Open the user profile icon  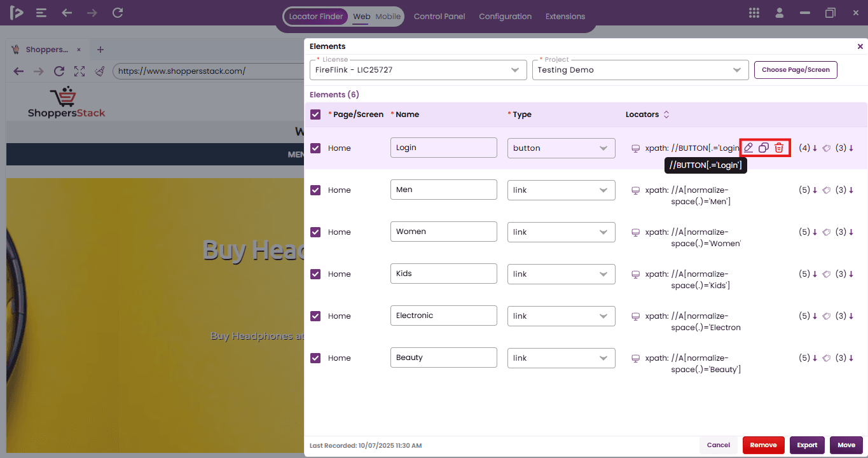(x=778, y=13)
